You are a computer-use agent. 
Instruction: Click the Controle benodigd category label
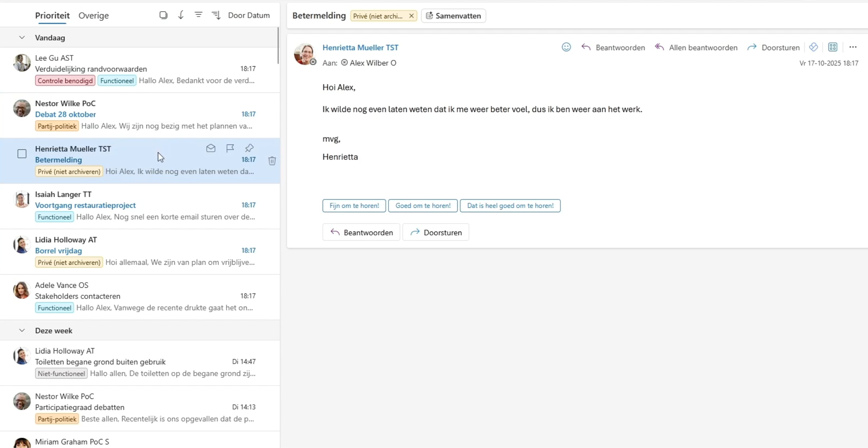65,81
